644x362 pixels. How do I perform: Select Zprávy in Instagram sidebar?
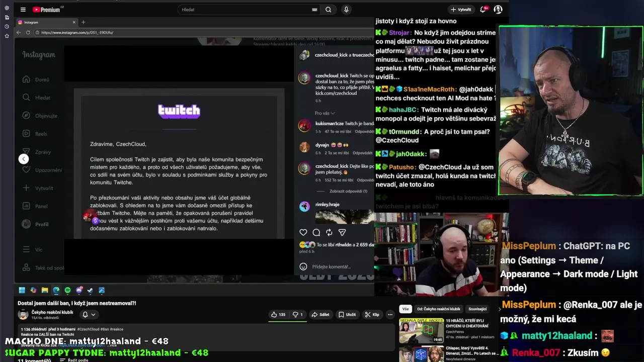click(x=37, y=152)
